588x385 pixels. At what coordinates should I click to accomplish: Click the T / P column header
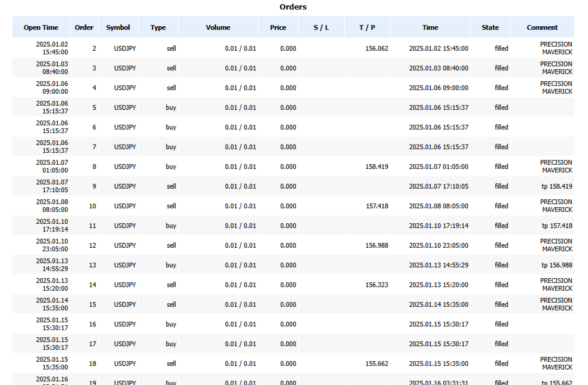(x=367, y=27)
